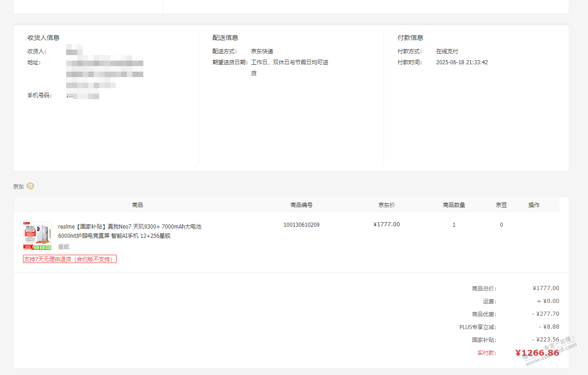Click the 收货人 label
The height and width of the screenshot is (375, 588).
click(37, 51)
